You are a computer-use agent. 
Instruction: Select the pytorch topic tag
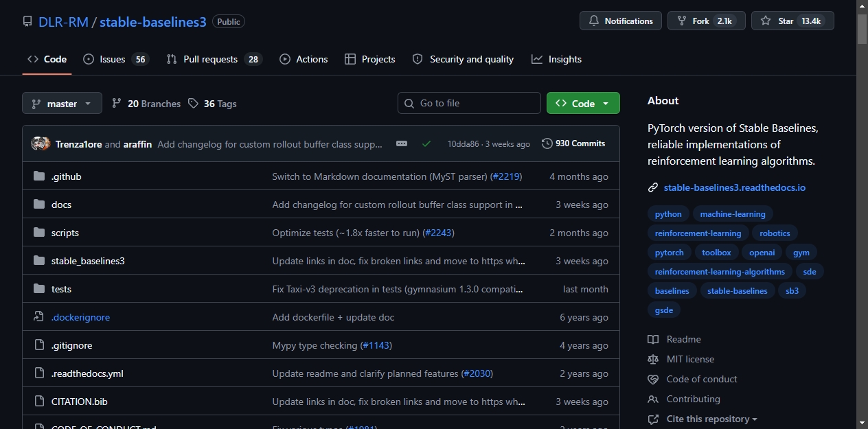(x=670, y=253)
